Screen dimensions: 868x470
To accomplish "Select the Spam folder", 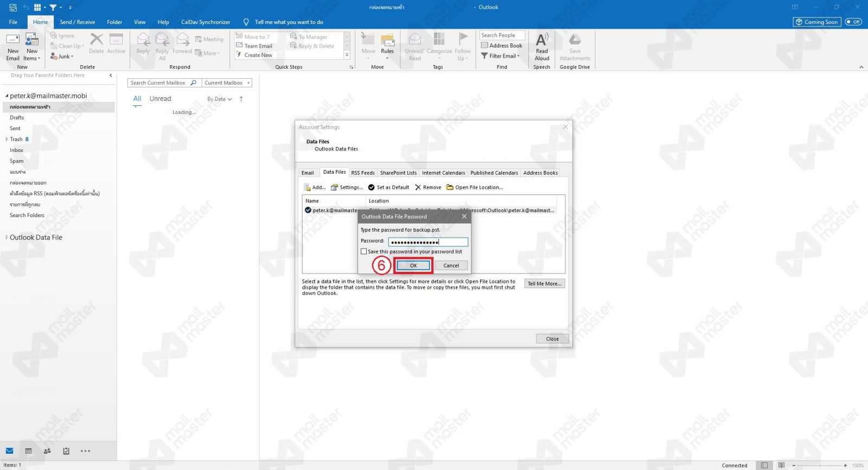I will pos(17,161).
